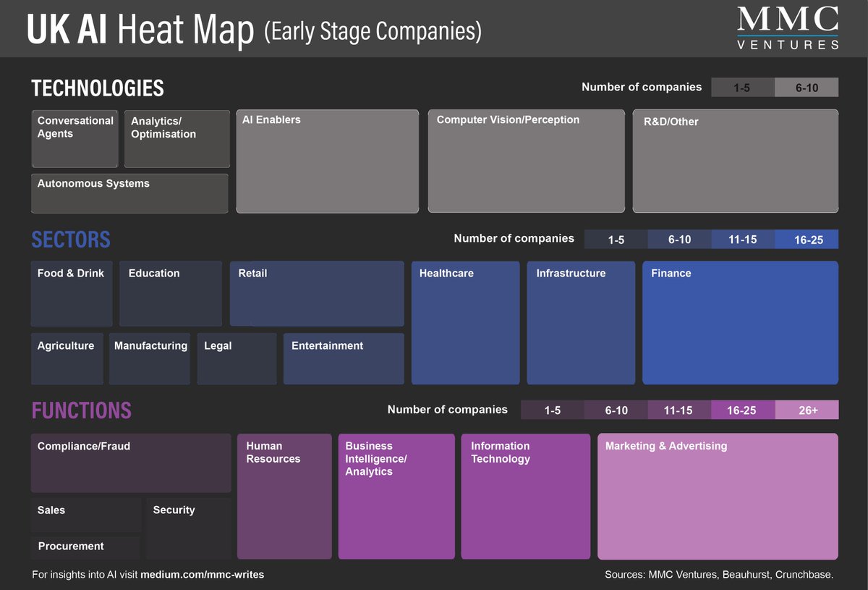Select the Conversational Agents technology tile
The height and width of the screenshot is (590, 868).
pos(75,139)
